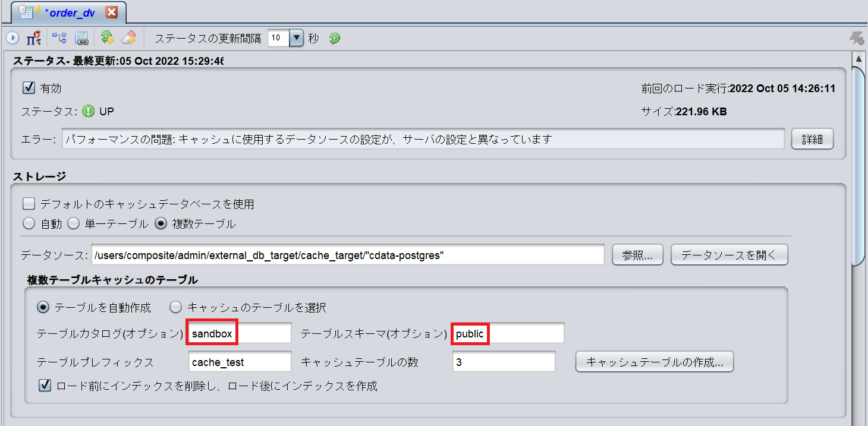Image resolution: width=868 pixels, height=426 pixels.
Task: Uncheck index drop and recreate option
Action: tap(45, 386)
